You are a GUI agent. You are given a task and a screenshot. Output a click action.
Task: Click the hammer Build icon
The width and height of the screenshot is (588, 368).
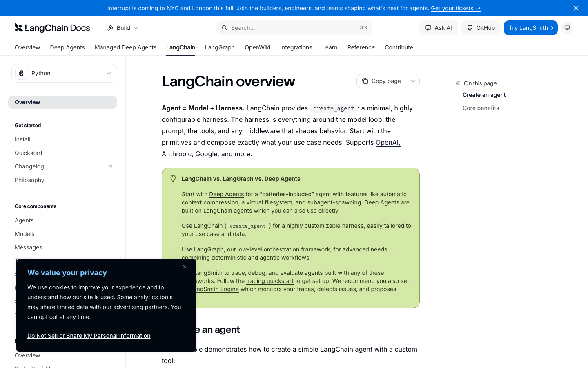[x=110, y=28]
